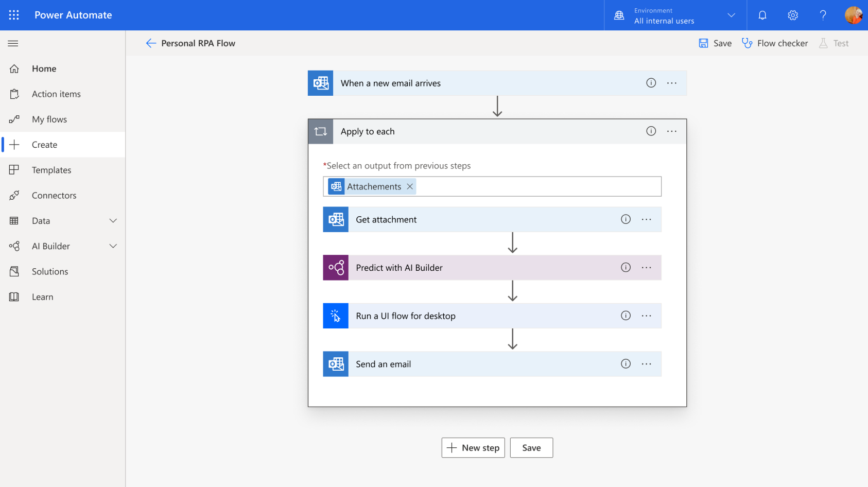This screenshot has height=487, width=868.
Task: Expand the AI Builder section chevron
Action: tap(113, 246)
